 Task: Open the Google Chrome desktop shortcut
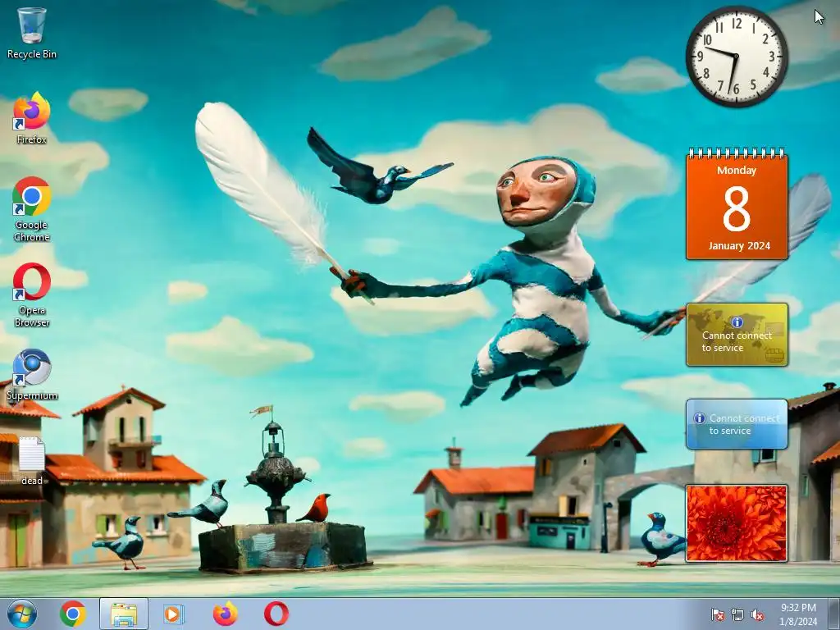point(32,209)
